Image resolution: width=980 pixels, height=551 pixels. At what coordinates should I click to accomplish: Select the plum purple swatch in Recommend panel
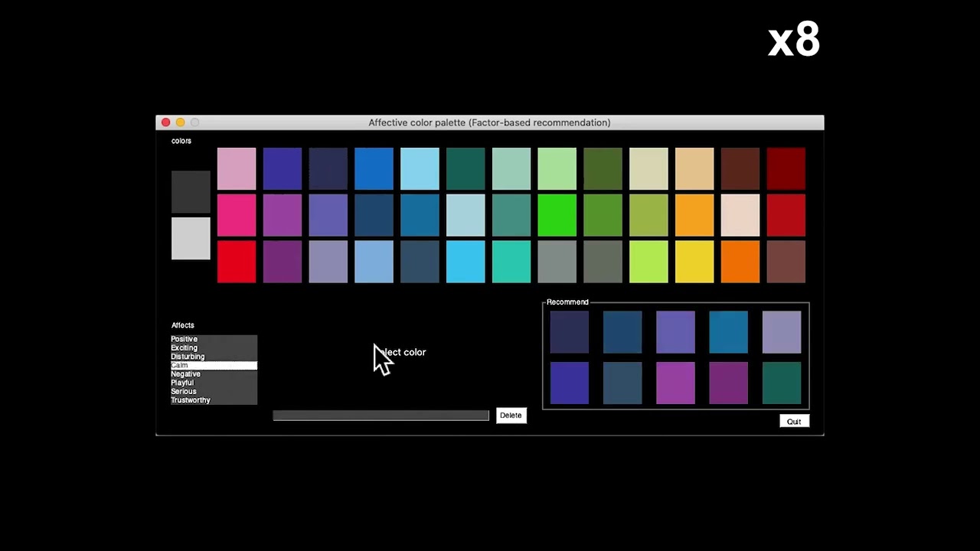pyautogui.click(x=729, y=383)
